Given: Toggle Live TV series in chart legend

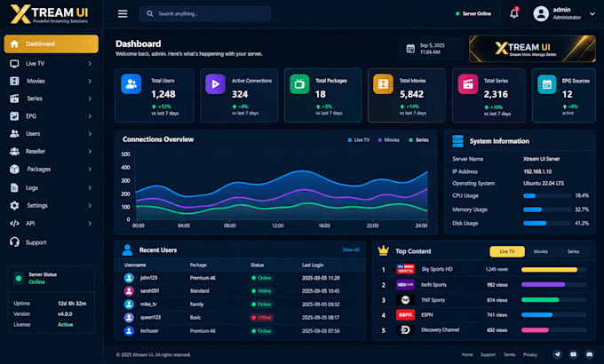Looking at the screenshot, I should [x=358, y=140].
